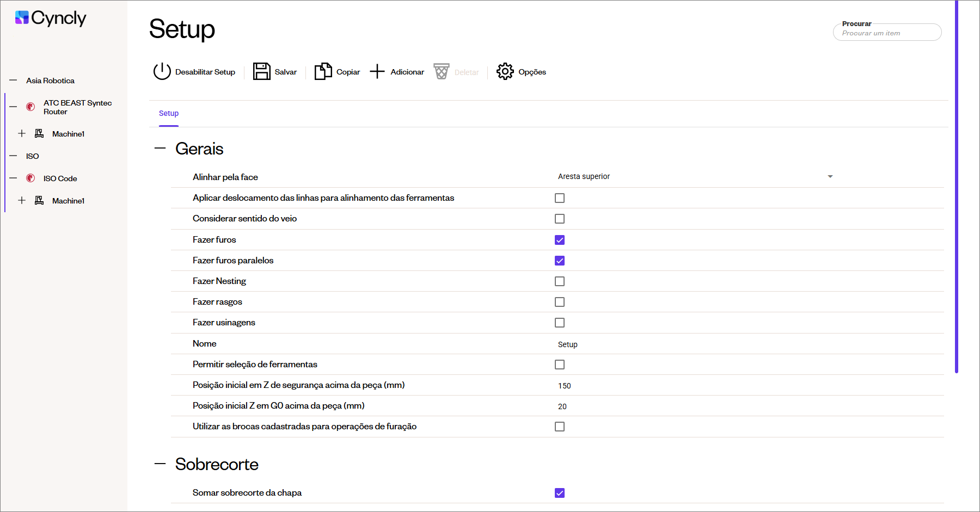This screenshot has height=512, width=980.
Task: Enable the Fazer Nesting checkbox
Action: (559, 281)
